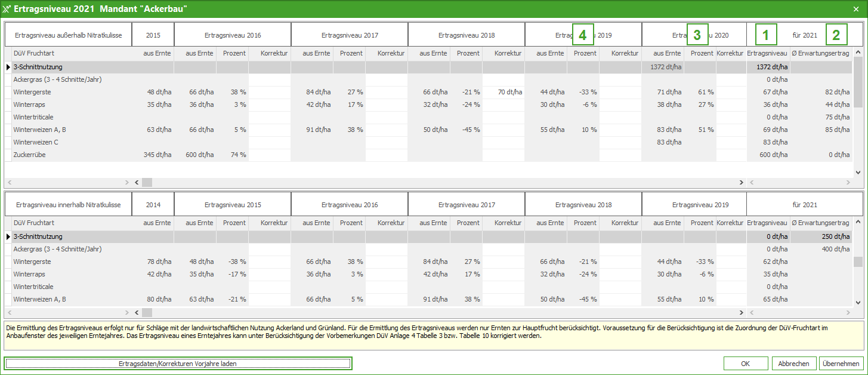Click the 70 dt/ha Korrektur cell for Wintergerste

(503, 92)
